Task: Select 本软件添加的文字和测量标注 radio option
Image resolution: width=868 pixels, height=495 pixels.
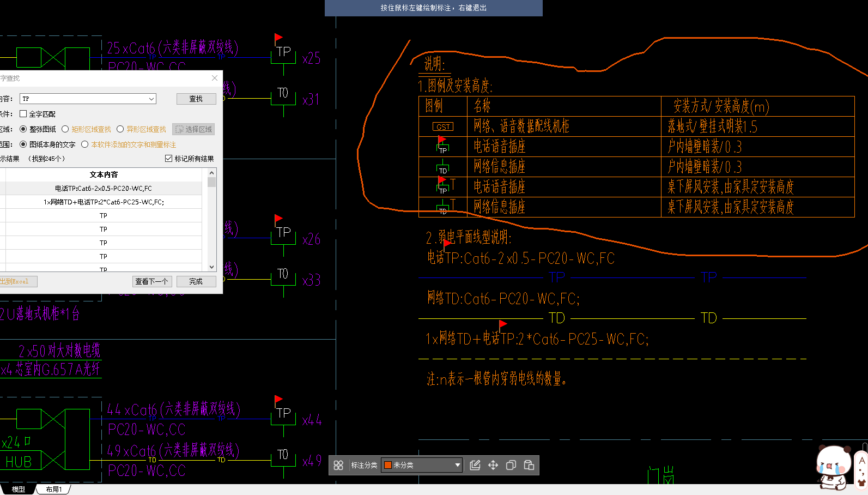Action: coord(84,144)
